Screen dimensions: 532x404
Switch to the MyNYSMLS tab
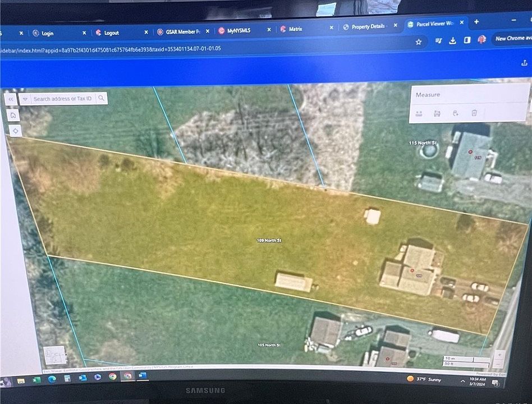click(x=239, y=30)
